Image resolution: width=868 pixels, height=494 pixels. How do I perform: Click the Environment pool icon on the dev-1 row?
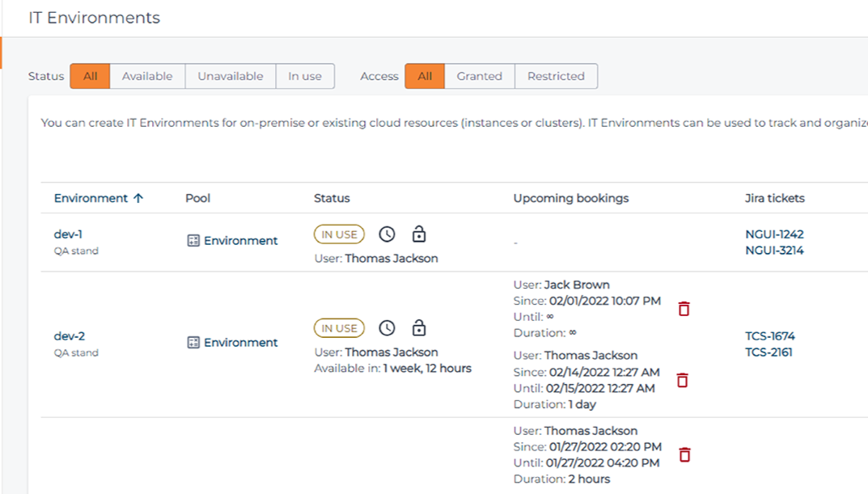pos(193,240)
